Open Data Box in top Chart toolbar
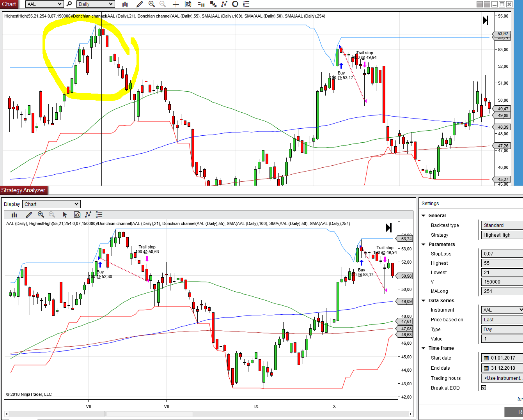523x420 pixels. (x=188, y=4)
